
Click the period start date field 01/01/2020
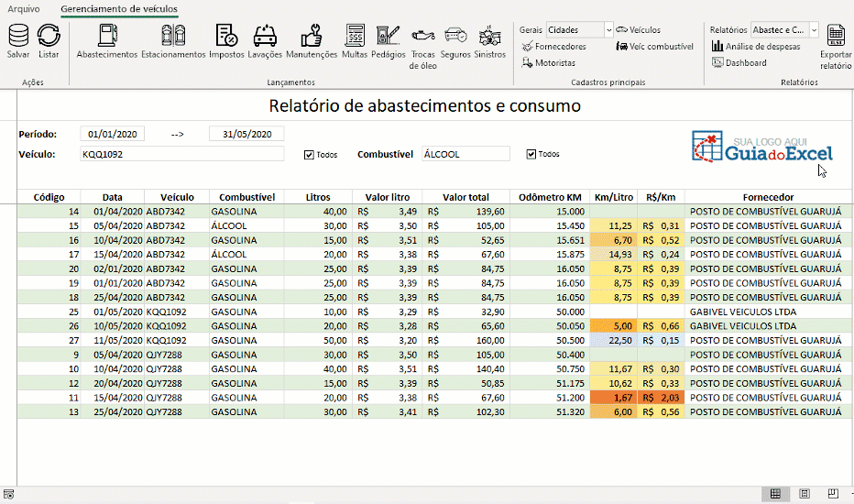click(113, 134)
